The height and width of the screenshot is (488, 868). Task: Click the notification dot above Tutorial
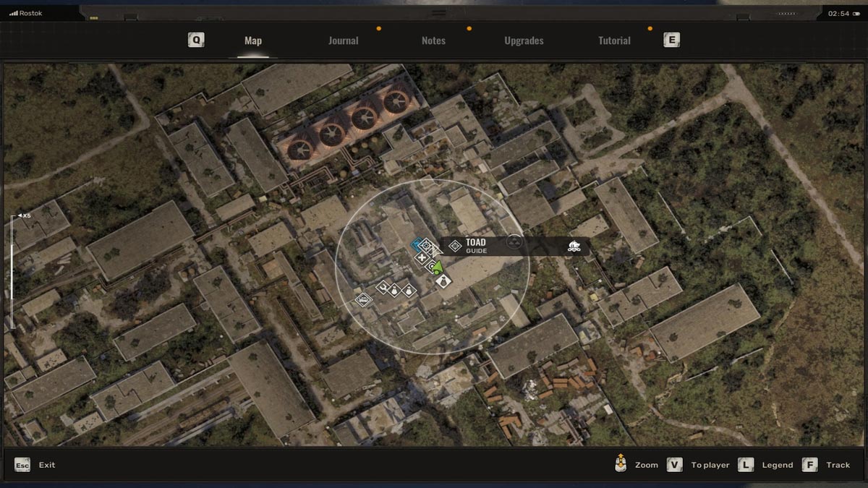tap(650, 27)
